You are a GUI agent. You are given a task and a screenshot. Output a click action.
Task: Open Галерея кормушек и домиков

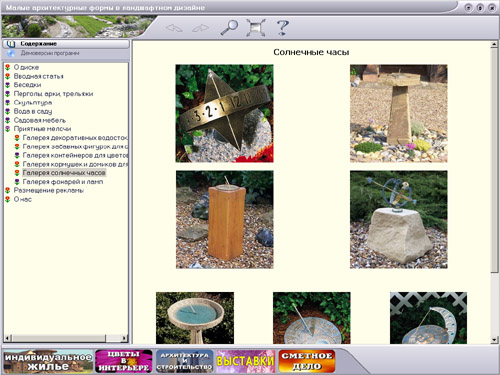point(75,164)
